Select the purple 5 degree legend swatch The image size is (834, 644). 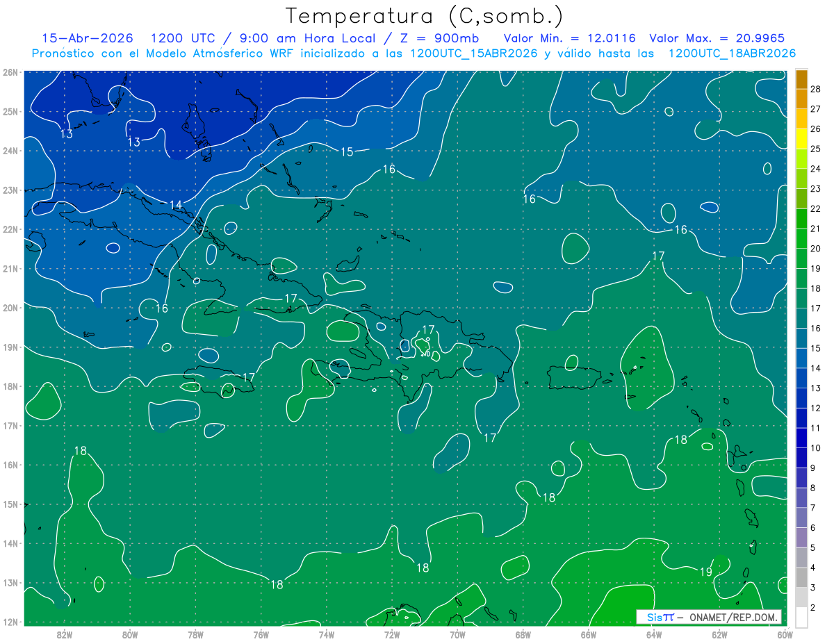[801, 538]
